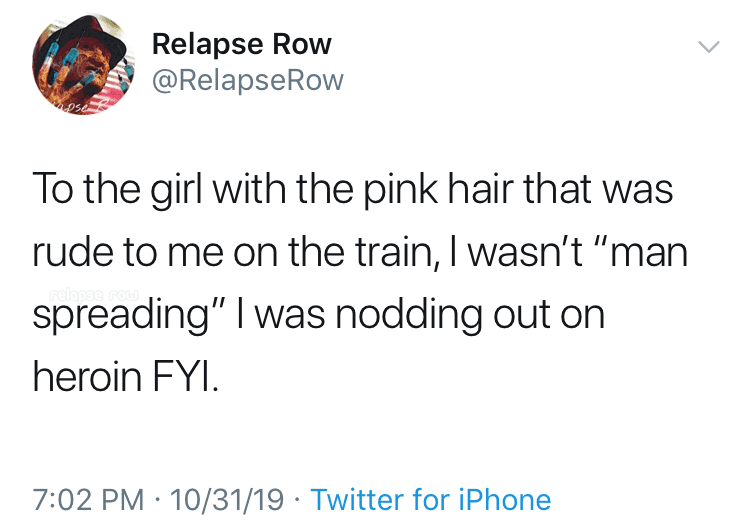Image resolution: width=750 pixels, height=527 pixels.
Task: Click the @RelapseRow handle
Action: pyautogui.click(x=248, y=80)
